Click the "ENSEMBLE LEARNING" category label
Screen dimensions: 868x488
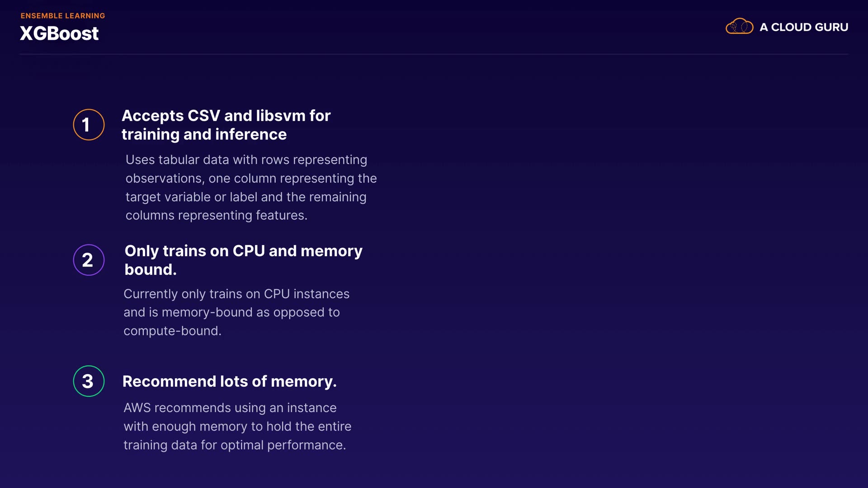pyautogui.click(x=63, y=16)
